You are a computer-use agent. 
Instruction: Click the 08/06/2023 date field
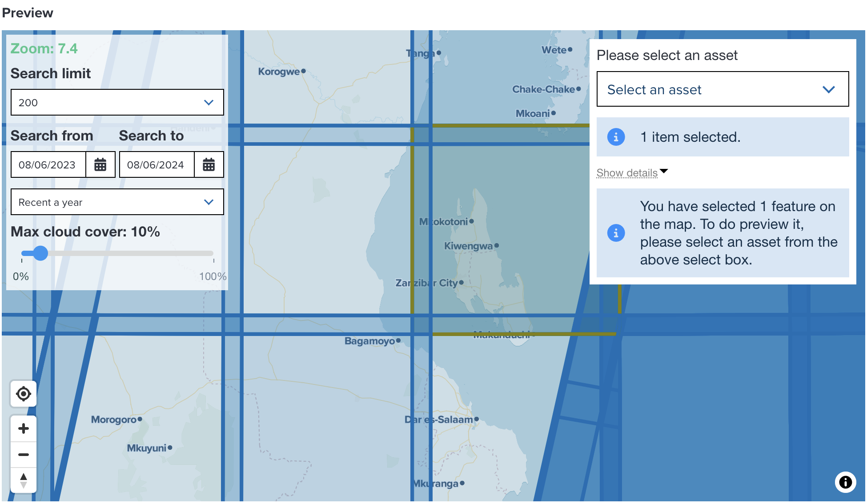point(47,164)
